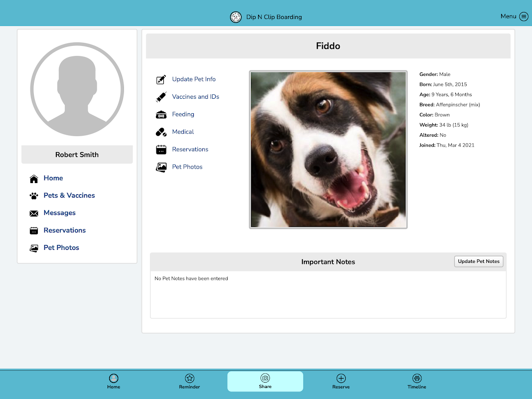Click the Menu text label
This screenshot has width=532, height=399.
508,16
